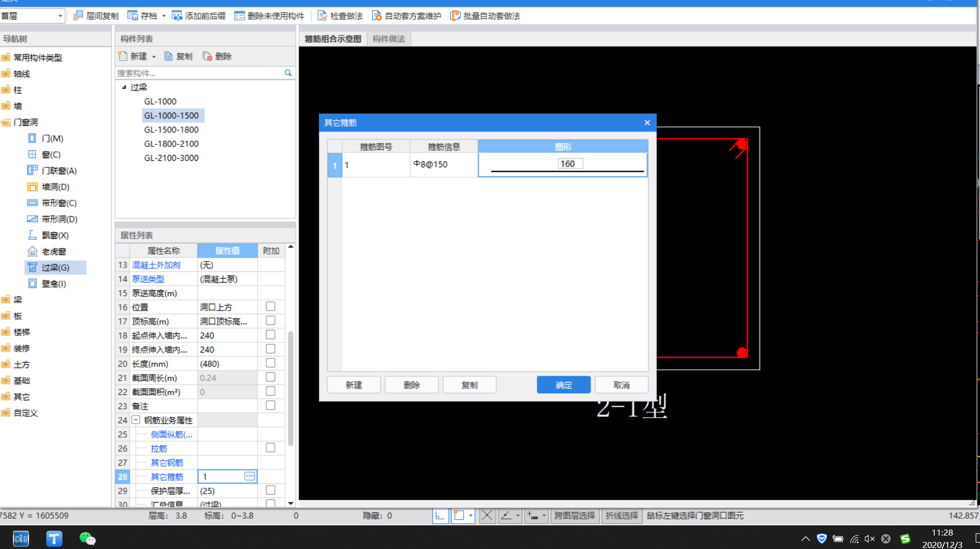The width and height of the screenshot is (980, 549).
Task: Click 删除 button in 其它箍筋 dialog
Action: point(411,385)
